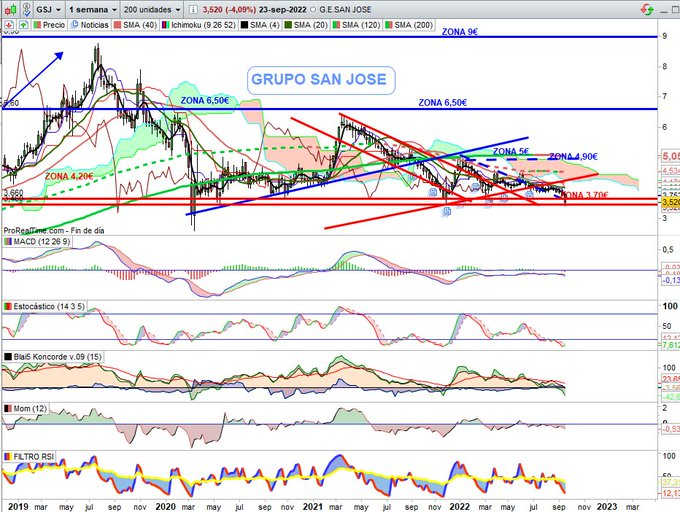Viewport: 680px width, 512px height.
Task: Click the 7,812 stochastic value tag
Action: point(670,345)
